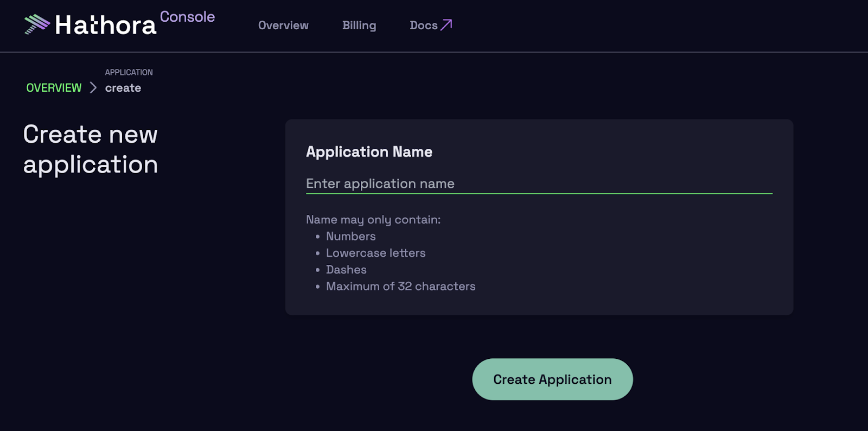The image size is (868, 431).
Task: Go back to OVERVIEW breadcrumb
Action: [54, 88]
